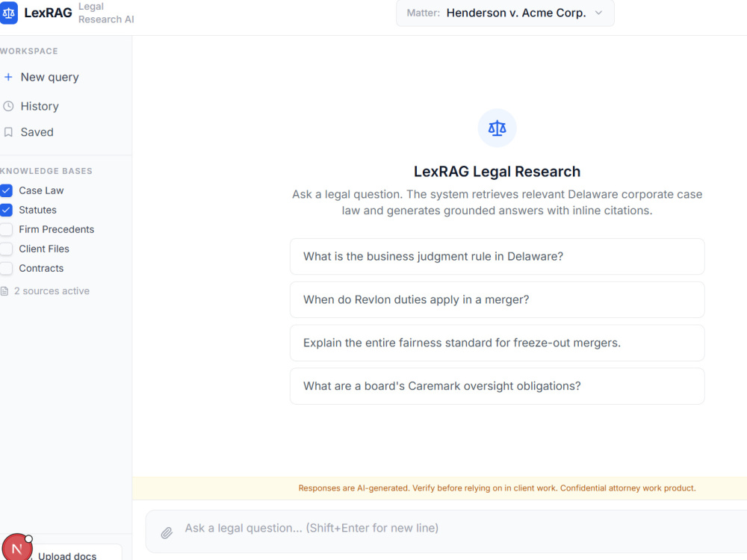Image resolution: width=747 pixels, height=560 pixels.
Task: Select the Caremark oversight obligations suggestion
Action: pos(497,386)
